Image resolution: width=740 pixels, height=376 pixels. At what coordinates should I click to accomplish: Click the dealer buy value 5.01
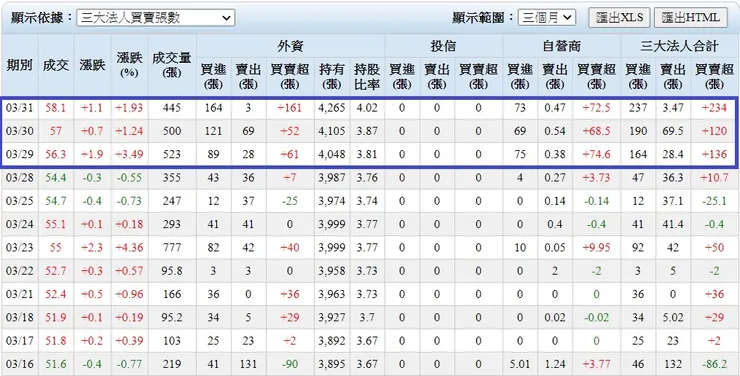coord(520,364)
